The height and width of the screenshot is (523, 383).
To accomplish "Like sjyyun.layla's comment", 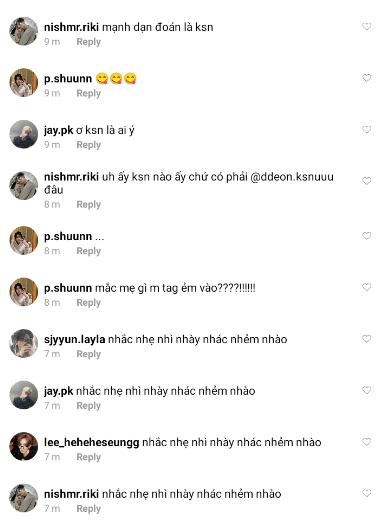I will pyautogui.click(x=367, y=339).
